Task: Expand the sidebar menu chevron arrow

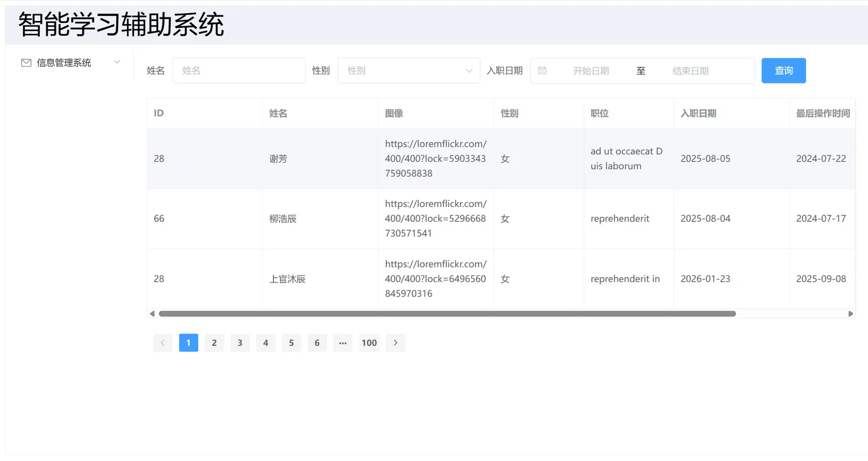Action: pos(117,62)
